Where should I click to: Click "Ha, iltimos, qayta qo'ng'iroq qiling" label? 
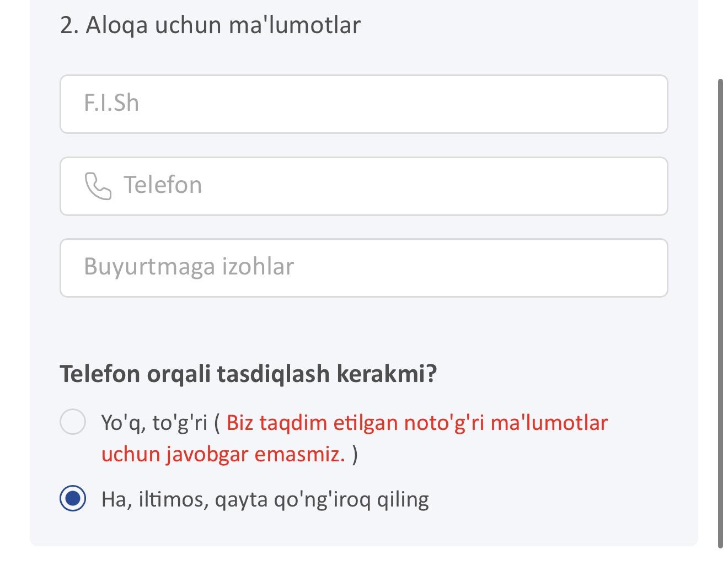click(265, 499)
